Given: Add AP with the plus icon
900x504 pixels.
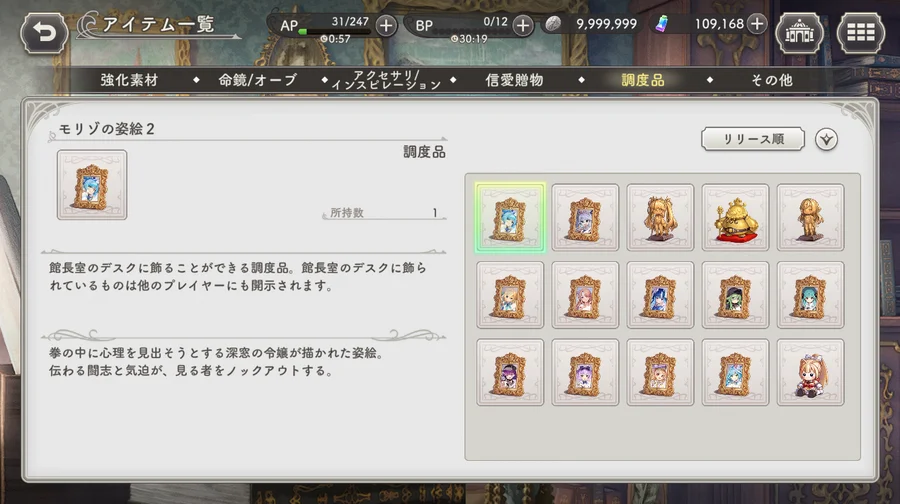Looking at the screenshot, I should tap(386, 25).
